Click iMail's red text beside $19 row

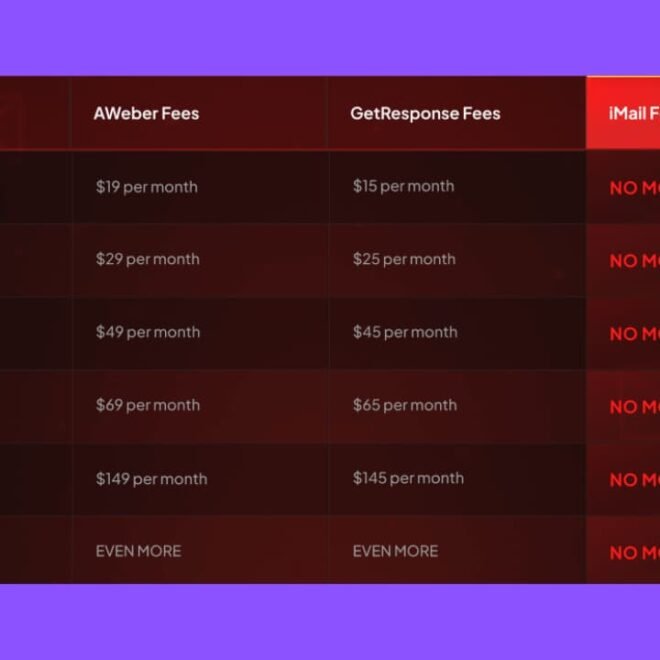[x=634, y=188]
